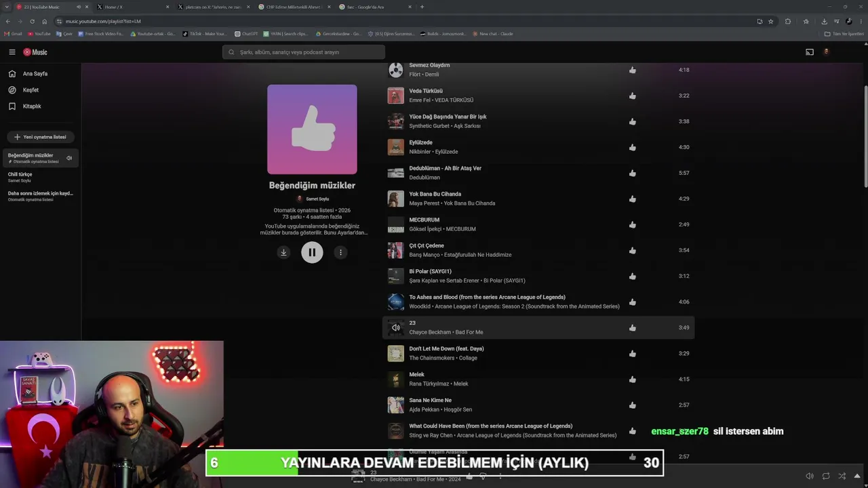Click the YouTube Music logo
Image resolution: width=868 pixels, height=488 pixels.
[x=35, y=52]
